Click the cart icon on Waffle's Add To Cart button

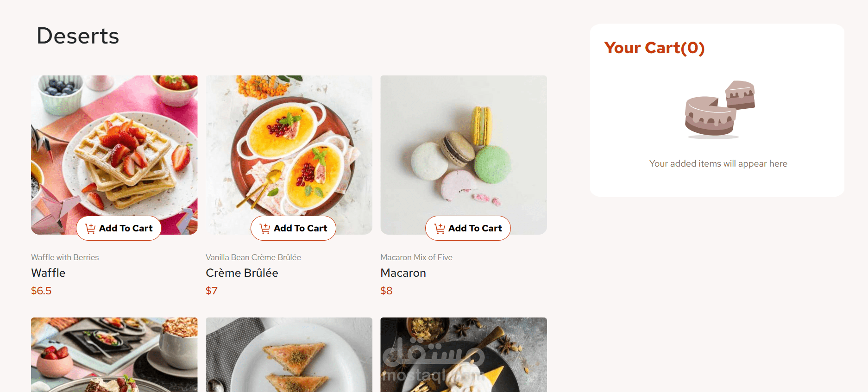tap(90, 229)
